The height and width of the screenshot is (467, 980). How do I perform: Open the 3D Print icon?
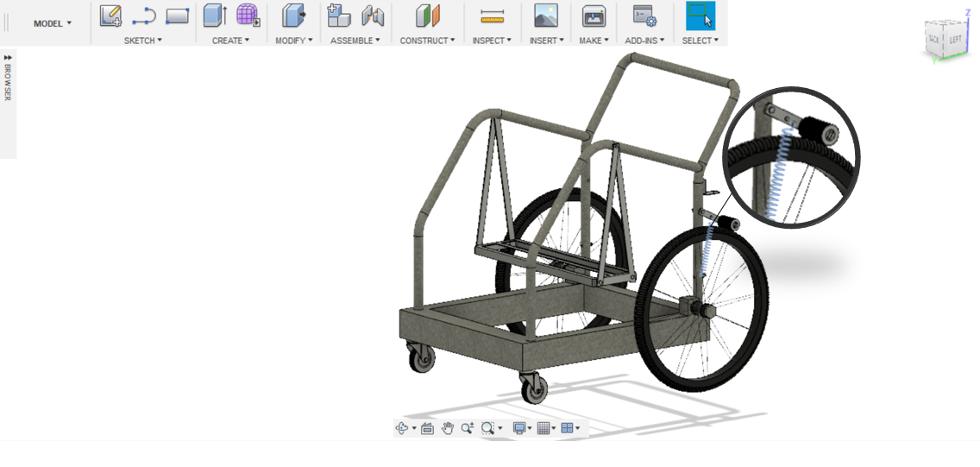coord(594,16)
